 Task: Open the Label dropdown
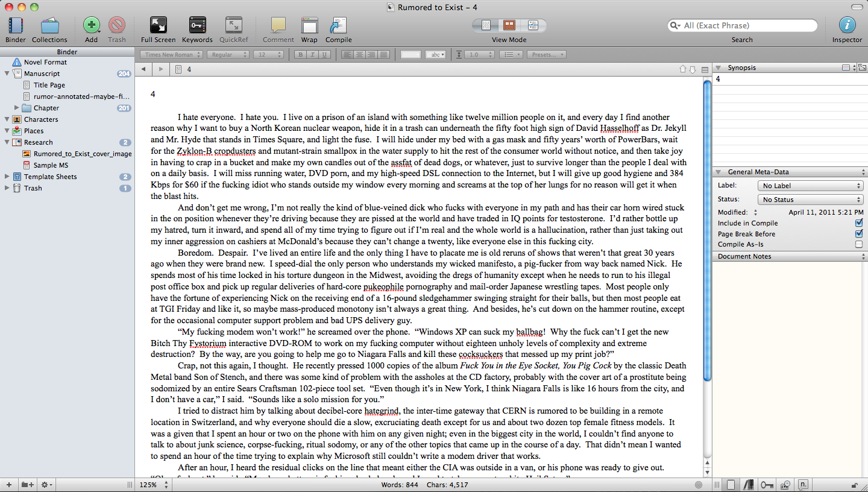pos(810,186)
